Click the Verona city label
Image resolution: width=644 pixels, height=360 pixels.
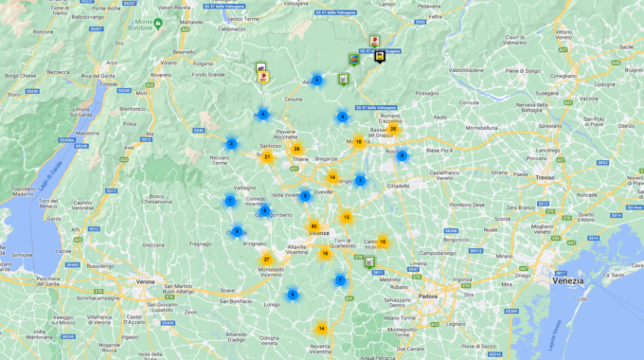coord(146,282)
